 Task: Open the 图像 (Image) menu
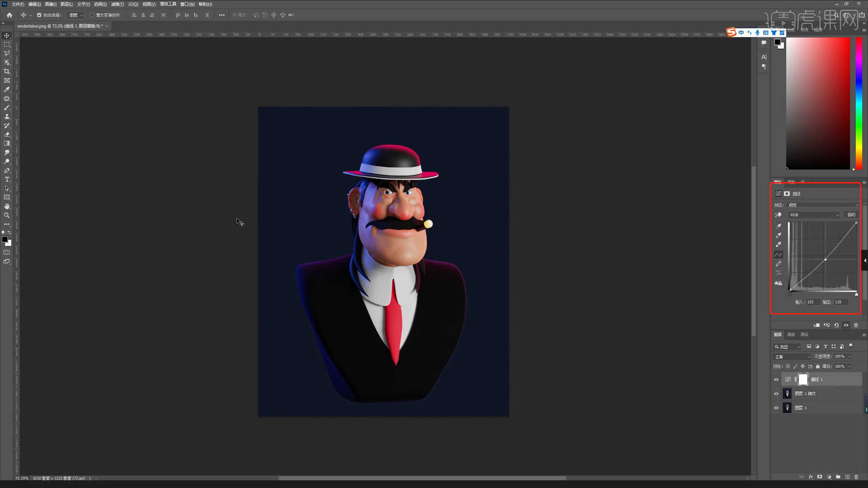pyautogui.click(x=51, y=4)
